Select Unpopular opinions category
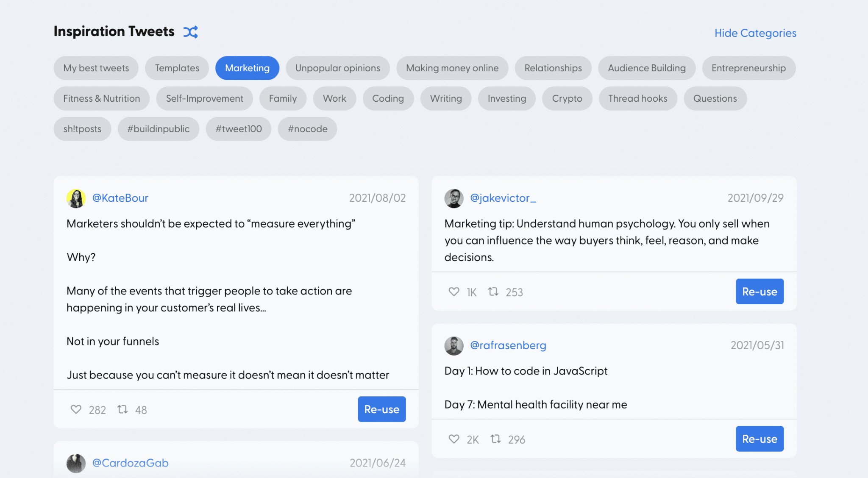868x478 pixels. click(338, 68)
